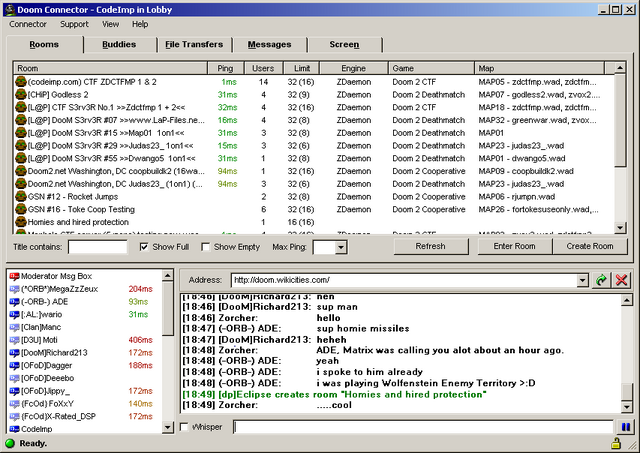Screen dimensions: 640x453
Task: Click the user icon for (-ORB-) ADE
Action: pyautogui.click(x=14, y=302)
